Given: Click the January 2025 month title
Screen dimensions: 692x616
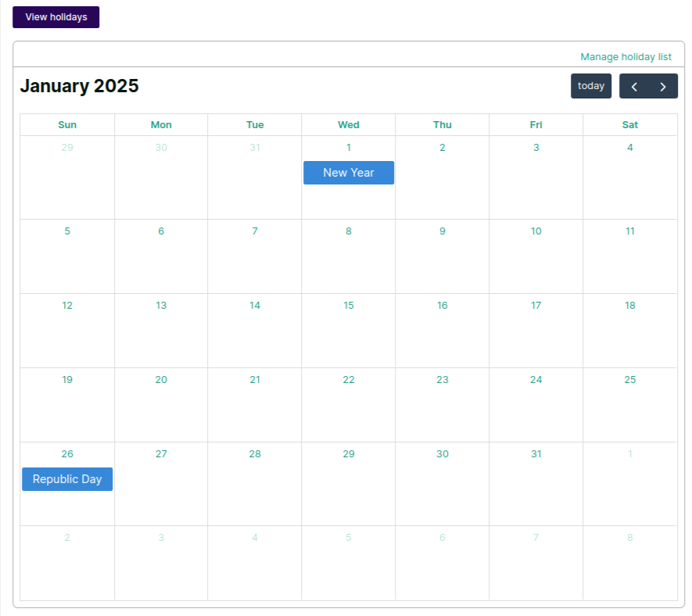Looking at the screenshot, I should click(79, 86).
